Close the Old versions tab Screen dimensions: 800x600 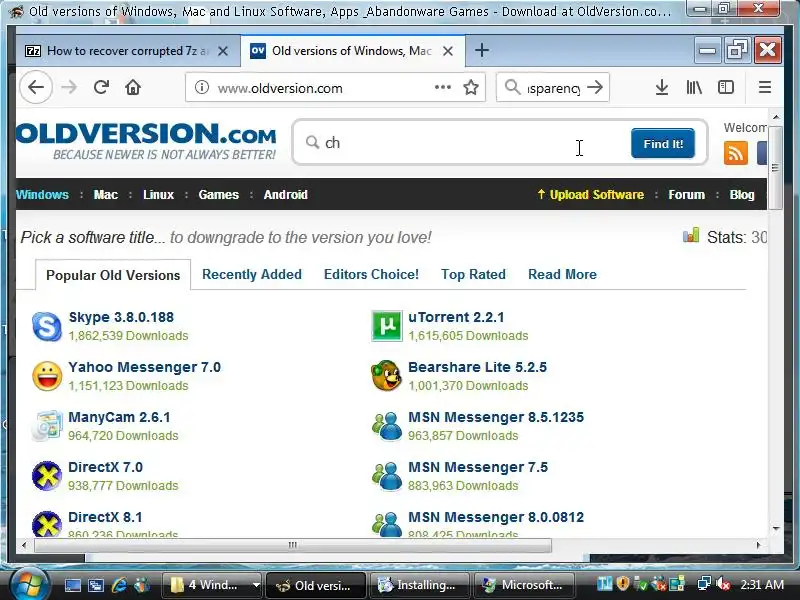coord(448,51)
